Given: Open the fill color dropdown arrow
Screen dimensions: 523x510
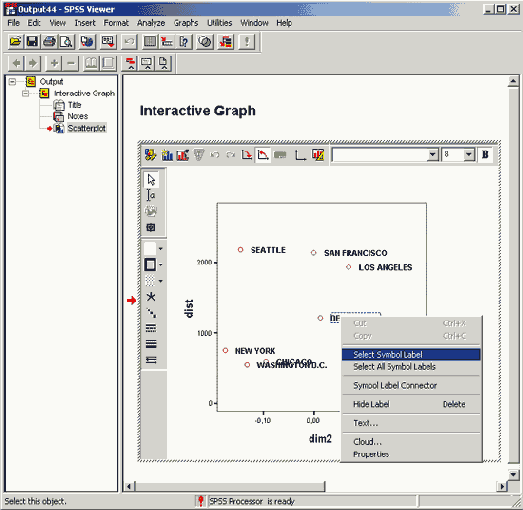Looking at the screenshot, I should [161, 249].
